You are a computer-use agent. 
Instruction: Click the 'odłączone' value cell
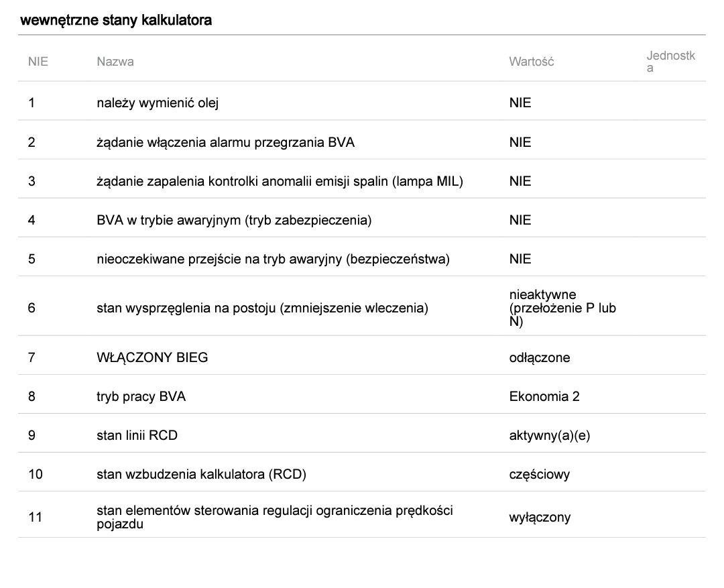(x=540, y=357)
